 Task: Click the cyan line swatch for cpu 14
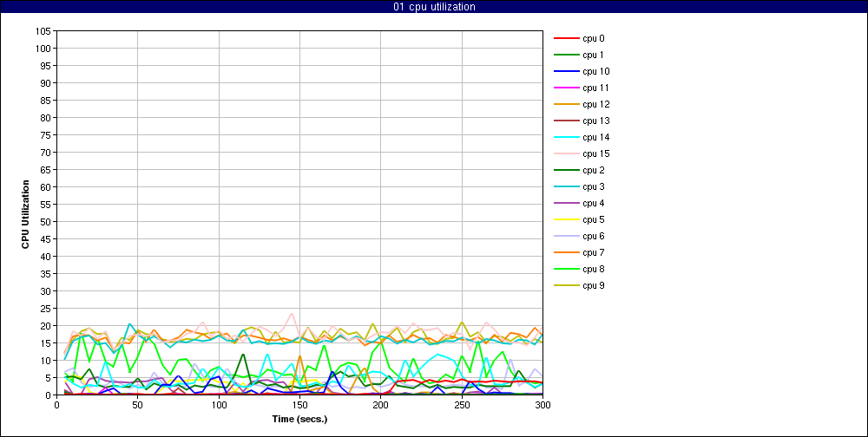[x=566, y=138]
